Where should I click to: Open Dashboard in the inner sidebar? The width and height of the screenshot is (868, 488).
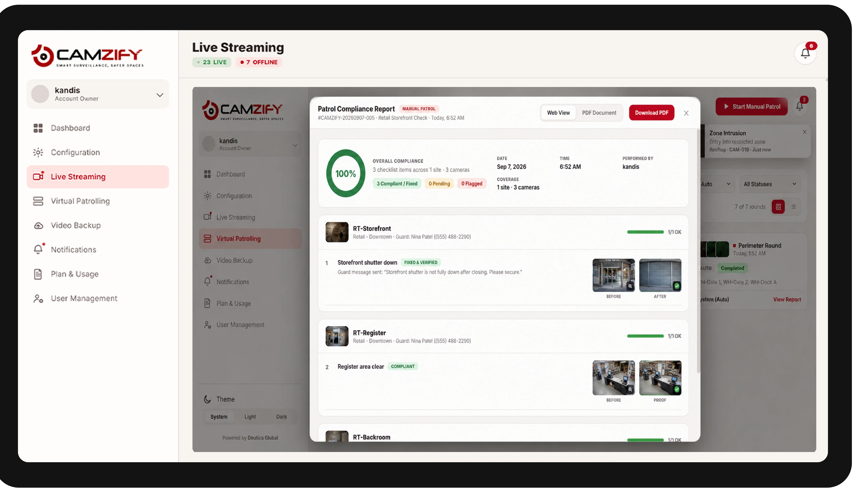250,174
